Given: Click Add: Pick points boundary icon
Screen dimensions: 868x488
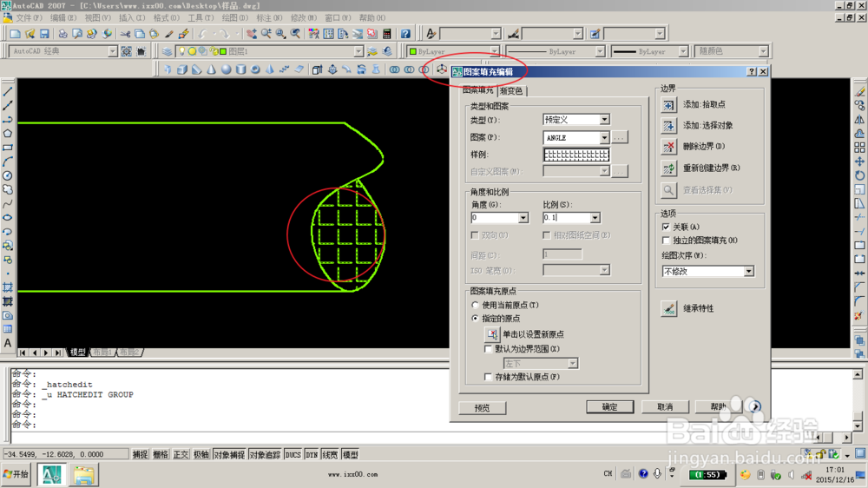Looking at the screenshot, I should pyautogui.click(x=668, y=105).
